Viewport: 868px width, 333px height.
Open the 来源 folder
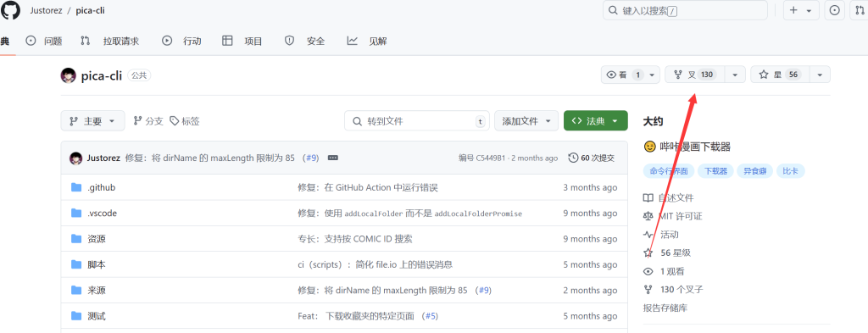coord(97,291)
